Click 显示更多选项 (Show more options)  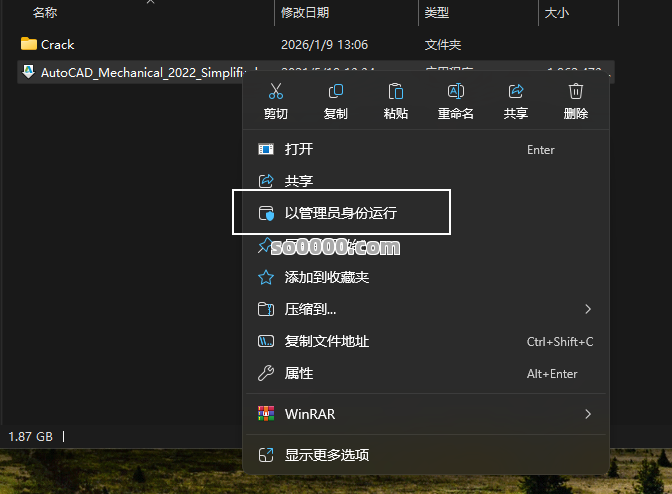tap(327, 455)
